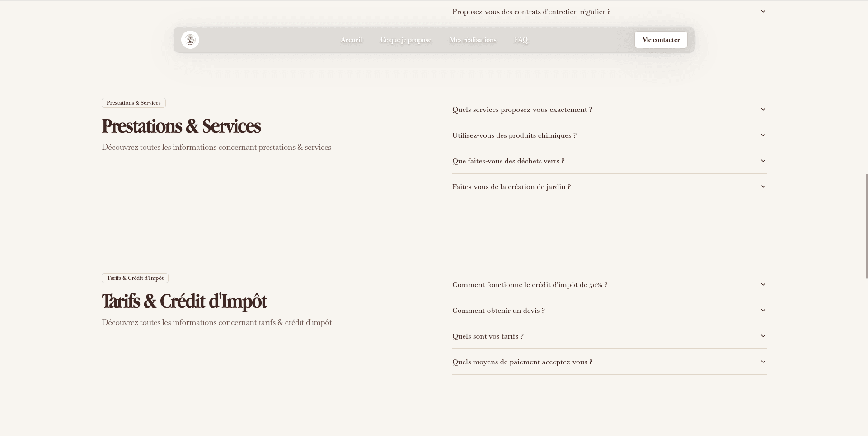This screenshot has width=868, height=436.
Task: Click chevron beside Quels services proposez-vous
Action: tap(763, 109)
